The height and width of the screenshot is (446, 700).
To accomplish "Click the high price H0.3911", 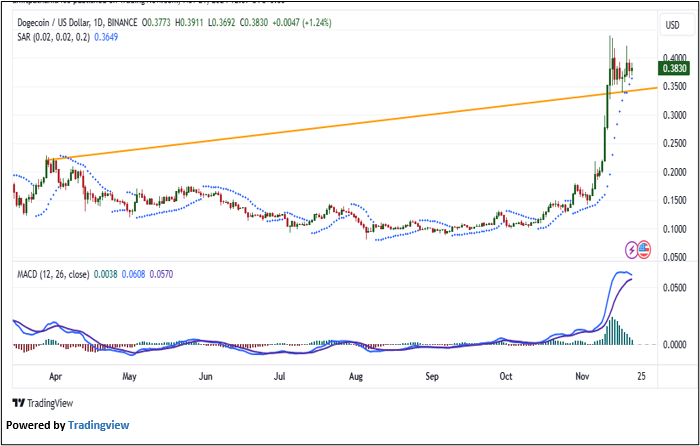I will [189, 22].
